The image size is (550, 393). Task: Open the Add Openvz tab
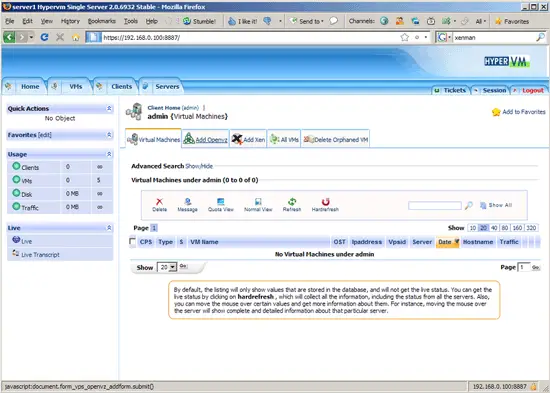(x=206, y=139)
